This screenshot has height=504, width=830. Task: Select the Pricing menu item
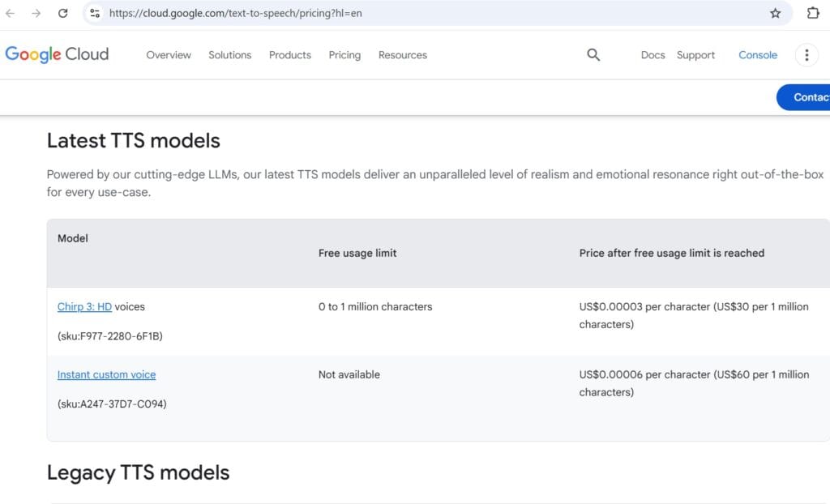coord(344,55)
